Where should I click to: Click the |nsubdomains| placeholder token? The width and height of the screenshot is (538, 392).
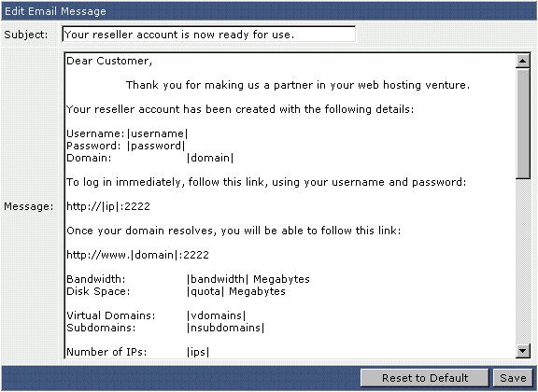(x=225, y=328)
